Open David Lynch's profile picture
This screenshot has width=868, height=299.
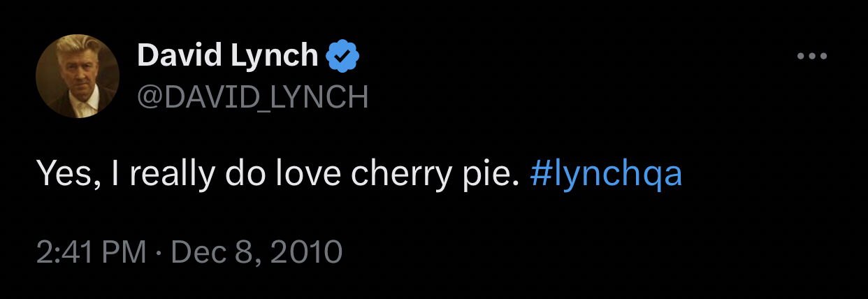[x=78, y=76]
